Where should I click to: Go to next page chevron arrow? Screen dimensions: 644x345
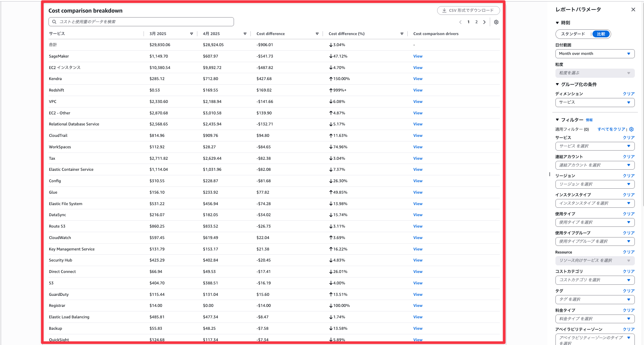[484, 22]
